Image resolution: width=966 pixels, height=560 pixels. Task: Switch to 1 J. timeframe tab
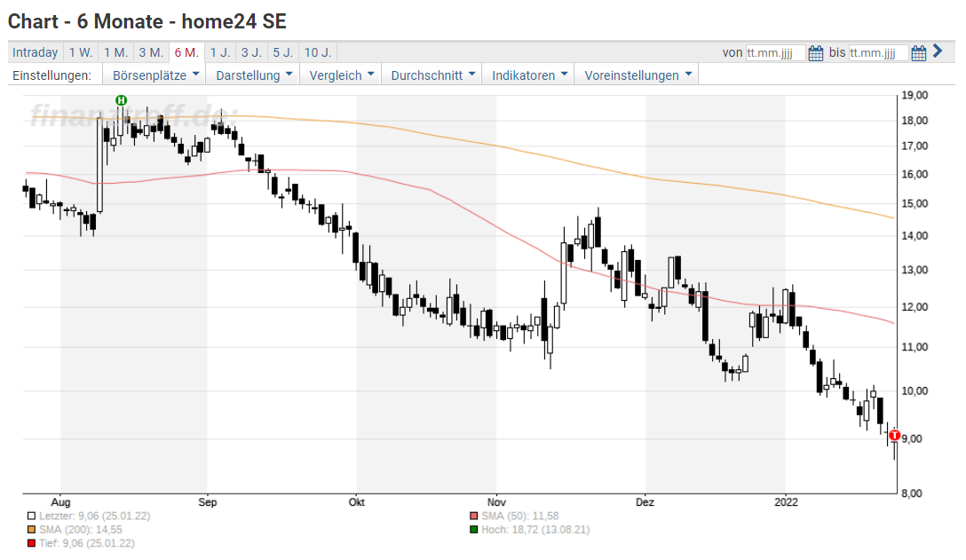[x=220, y=52]
